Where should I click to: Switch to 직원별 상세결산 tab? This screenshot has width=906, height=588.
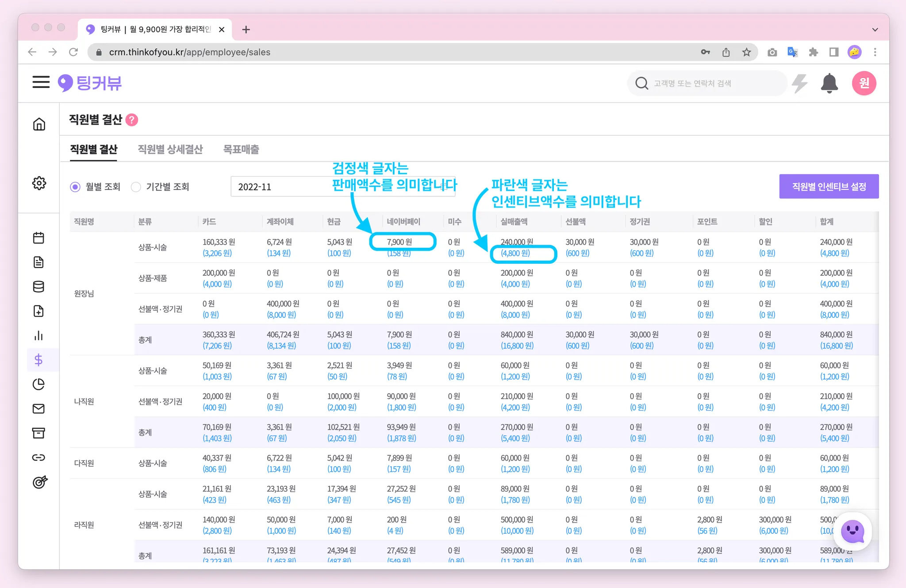tap(170, 150)
